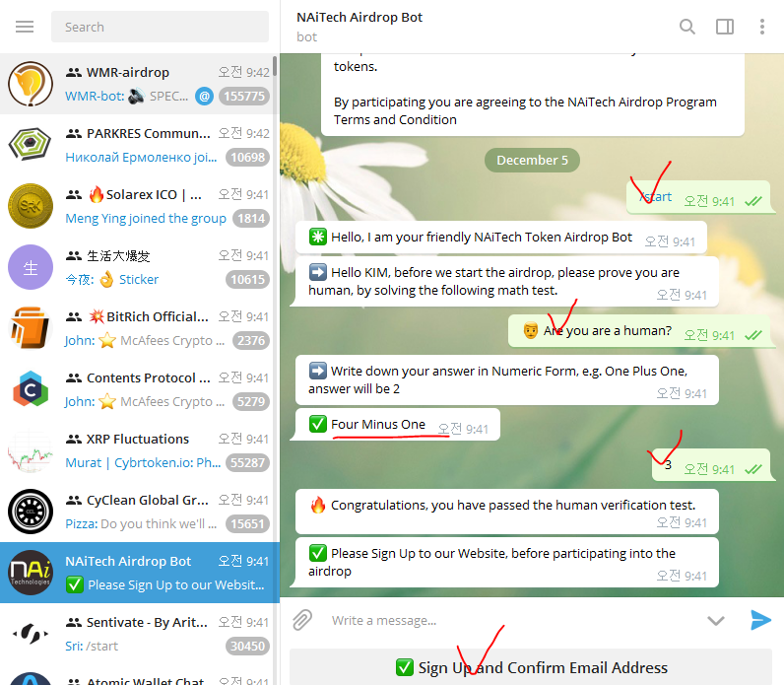Viewport: 784px width, 685px height.
Task: Click group icon beside XRP Fluctuations
Action: pos(74,439)
